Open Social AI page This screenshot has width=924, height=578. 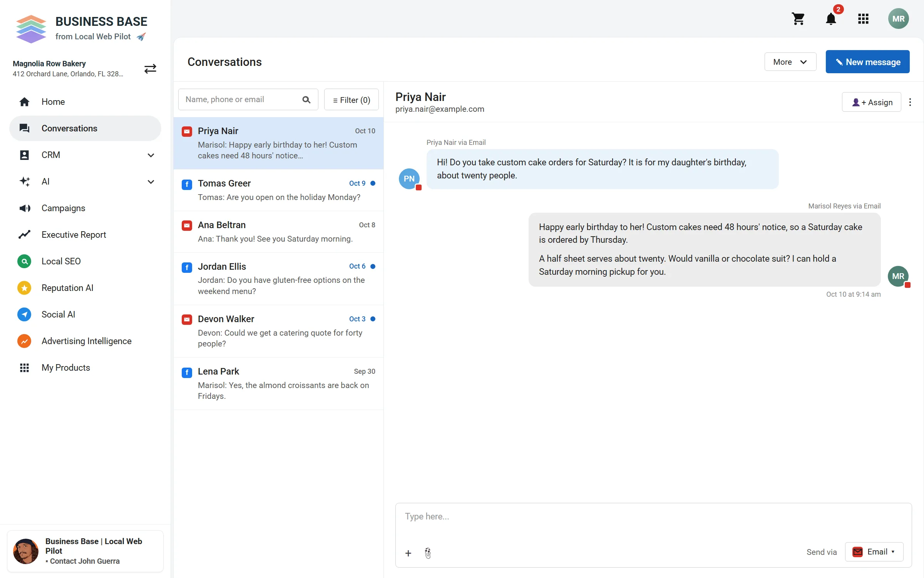coord(85,314)
